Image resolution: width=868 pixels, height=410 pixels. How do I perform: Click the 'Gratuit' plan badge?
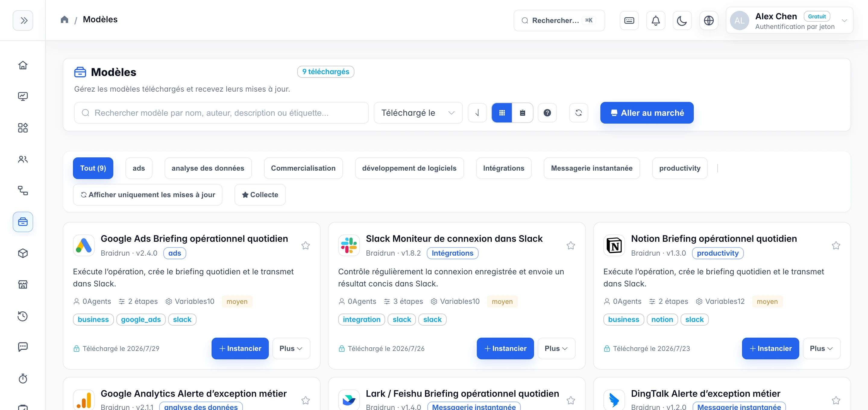816,17
